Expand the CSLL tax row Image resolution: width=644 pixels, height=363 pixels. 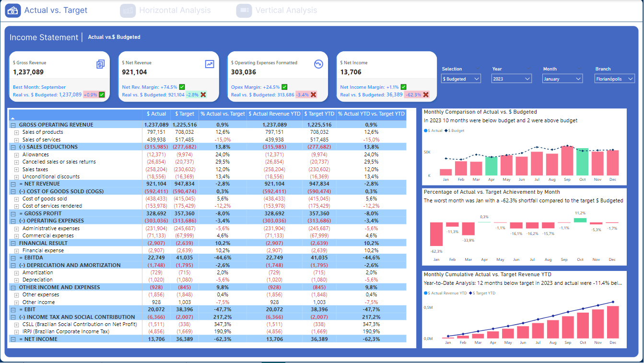click(x=16, y=324)
